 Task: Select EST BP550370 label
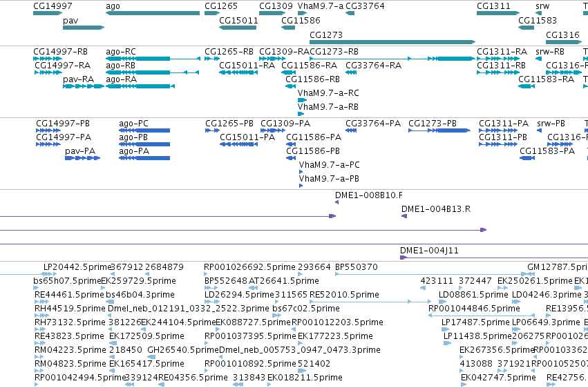pos(357,267)
